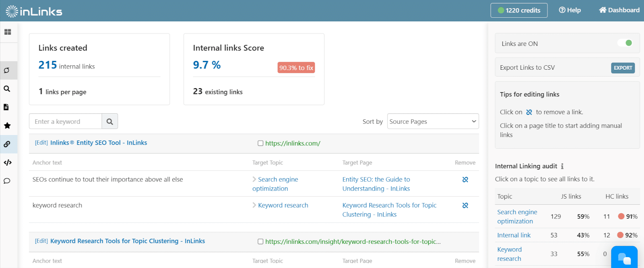Go to the Dashboard
The width and height of the screenshot is (644, 268).
(619, 10)
